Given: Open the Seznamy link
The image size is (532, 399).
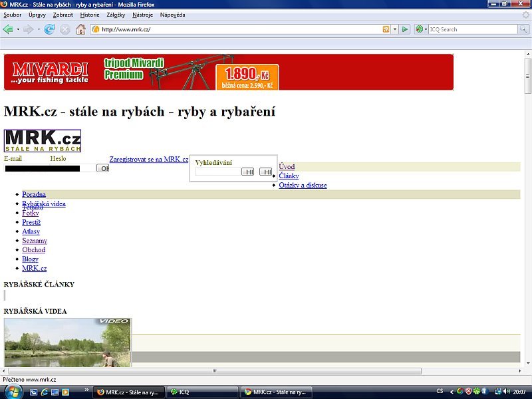Looking at the screenshot, I should click(35, 241).
